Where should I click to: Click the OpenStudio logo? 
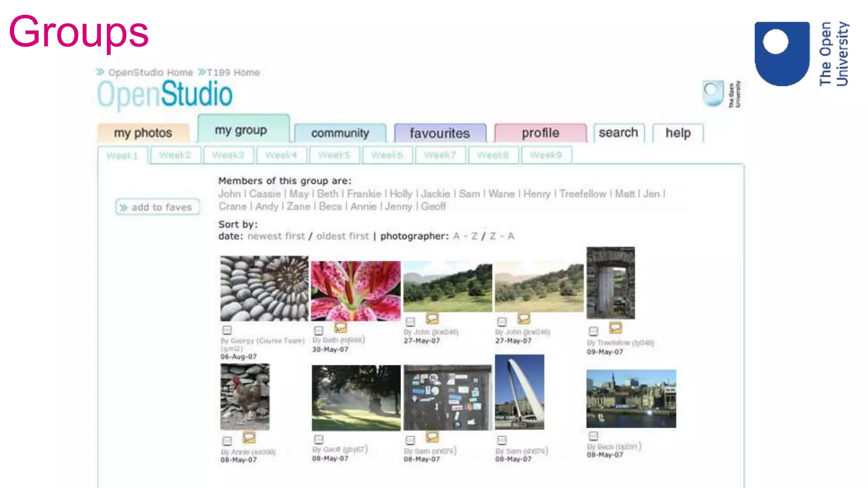click(165, 94)
